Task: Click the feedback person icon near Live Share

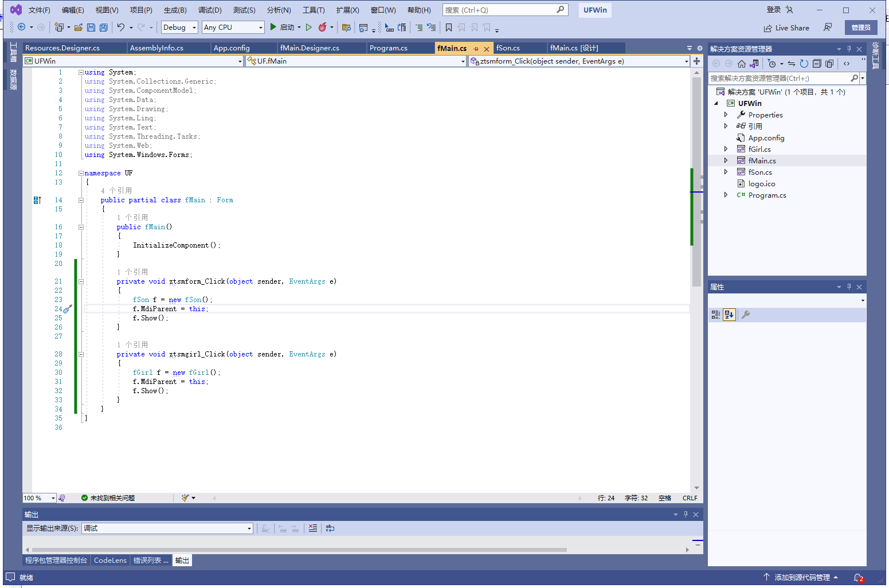Action: pos(828,27)
